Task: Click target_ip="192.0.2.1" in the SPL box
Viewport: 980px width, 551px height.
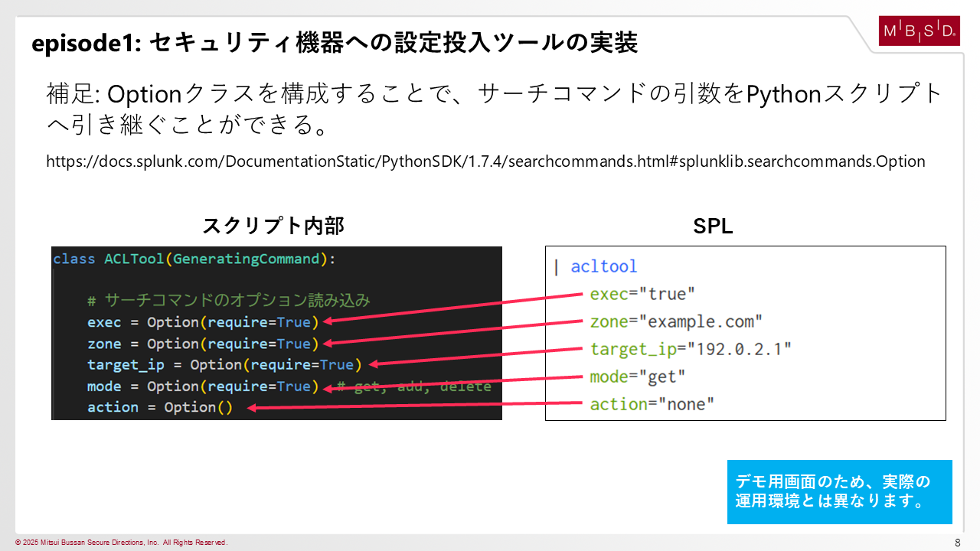Action: 691,349
